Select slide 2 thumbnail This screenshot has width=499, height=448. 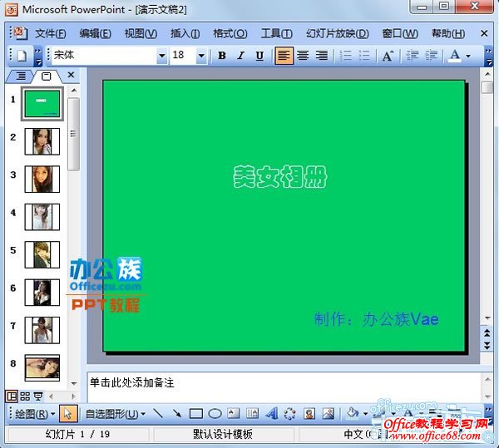point(42,141)
